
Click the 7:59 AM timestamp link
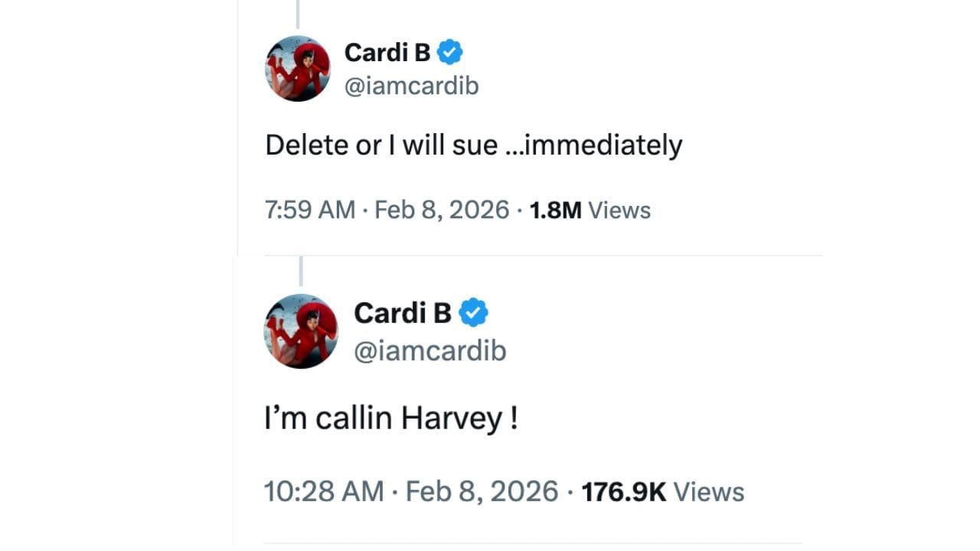[x=309, y=209]
